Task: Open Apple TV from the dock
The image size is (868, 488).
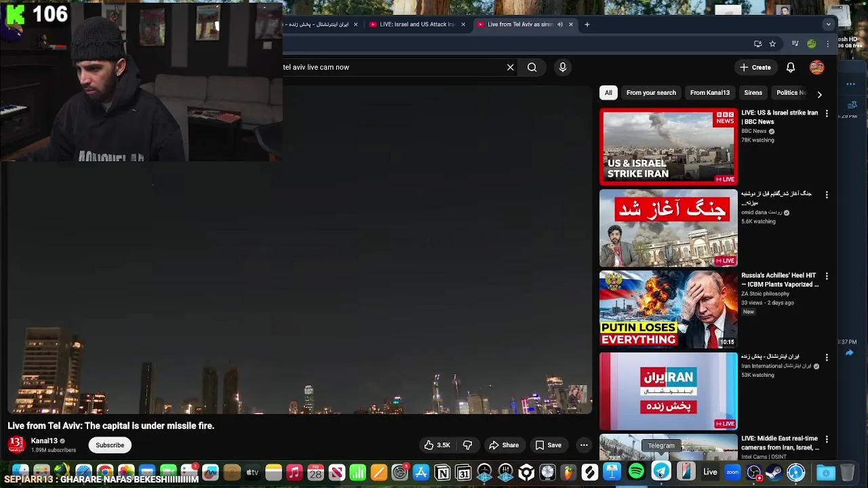Action: pos(252,472)
